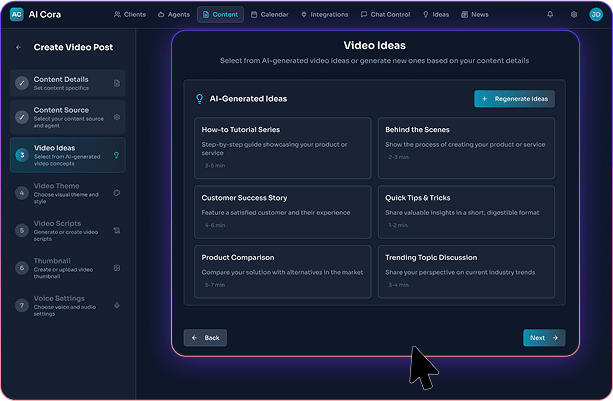613x401 pixels.
Task: Click the Next button
Action: pyautogui.click(x=543, y=338)
